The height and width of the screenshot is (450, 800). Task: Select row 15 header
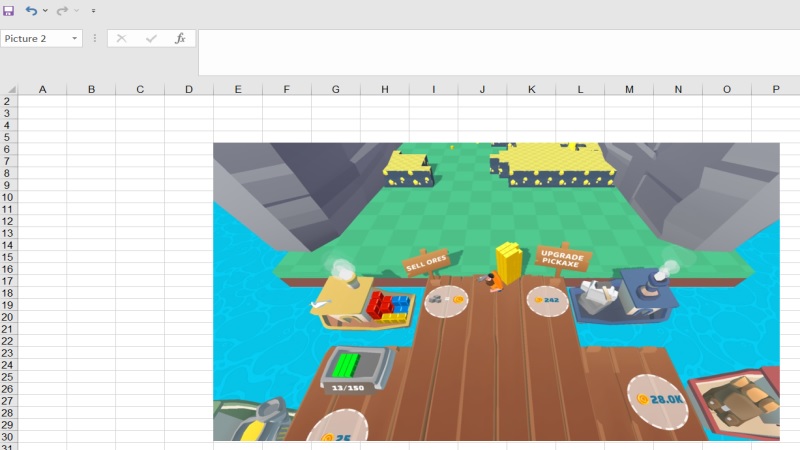(7, 257)
